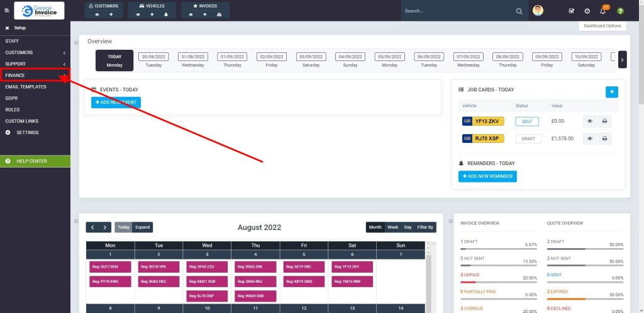This screenshot has width=644, height=313.
Task: Print the YF13 ZKV job card
Action: (604, 121)
